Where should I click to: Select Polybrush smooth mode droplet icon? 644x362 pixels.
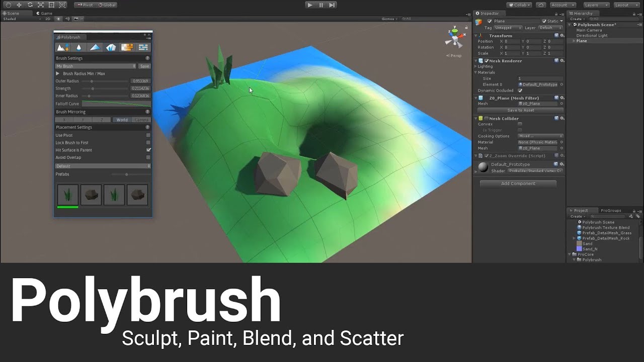[78, 47]
